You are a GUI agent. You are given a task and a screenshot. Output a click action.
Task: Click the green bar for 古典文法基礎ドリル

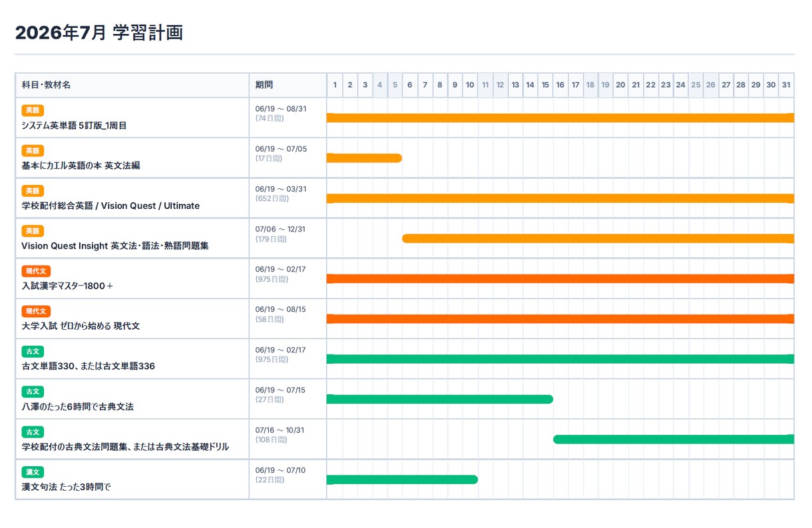point(674,440)
